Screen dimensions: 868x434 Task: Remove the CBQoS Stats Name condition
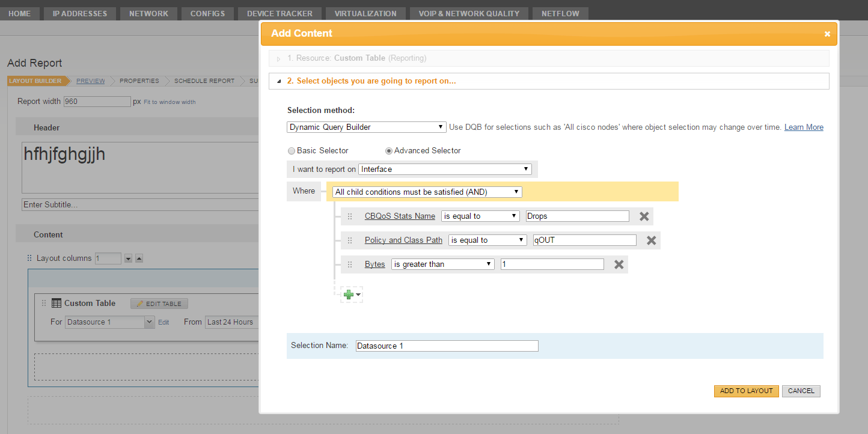[x=644, y=216]
